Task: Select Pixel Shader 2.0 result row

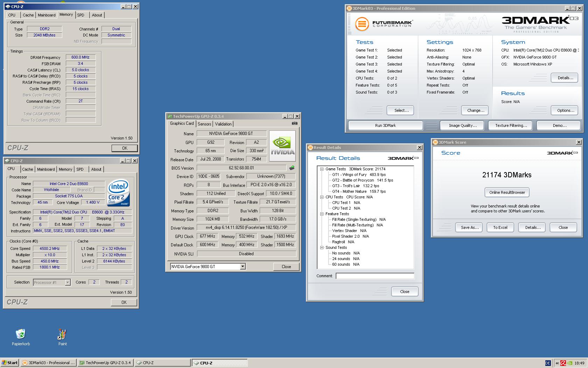Action: pyautogui.click(x=350, y=236)
